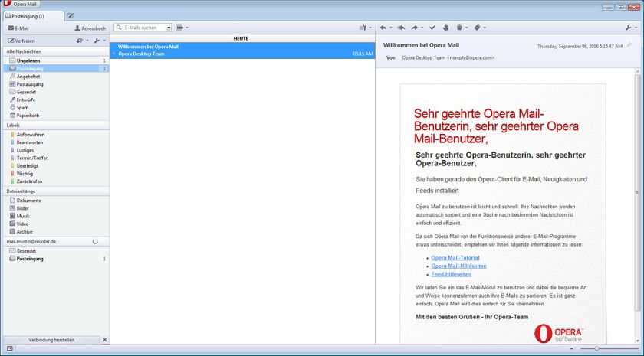Open Gesendet under max.muster@muster.de account
644x356 pixels.
coord(57,250)
